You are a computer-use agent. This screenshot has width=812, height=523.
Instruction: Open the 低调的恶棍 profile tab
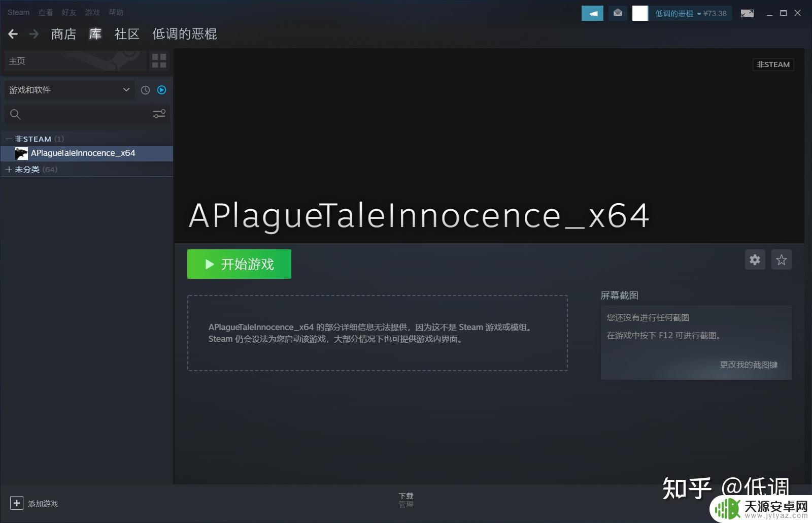(x=185, y=34)
